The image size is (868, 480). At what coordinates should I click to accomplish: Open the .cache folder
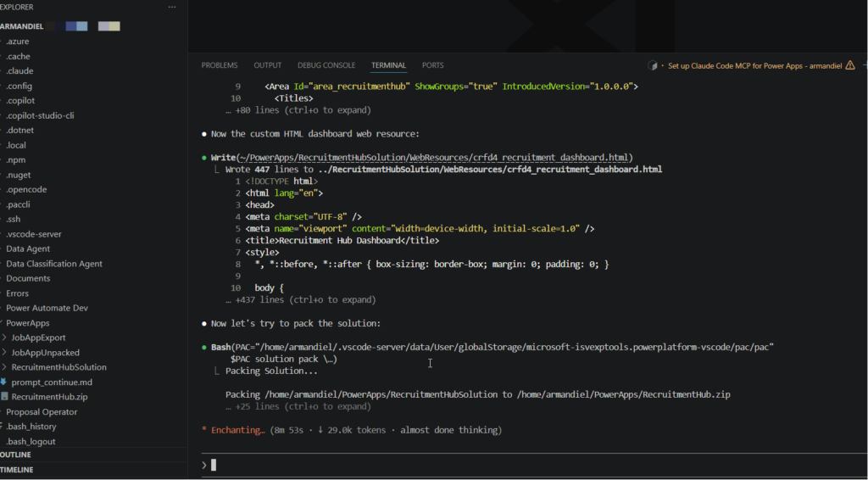point(19,57)
